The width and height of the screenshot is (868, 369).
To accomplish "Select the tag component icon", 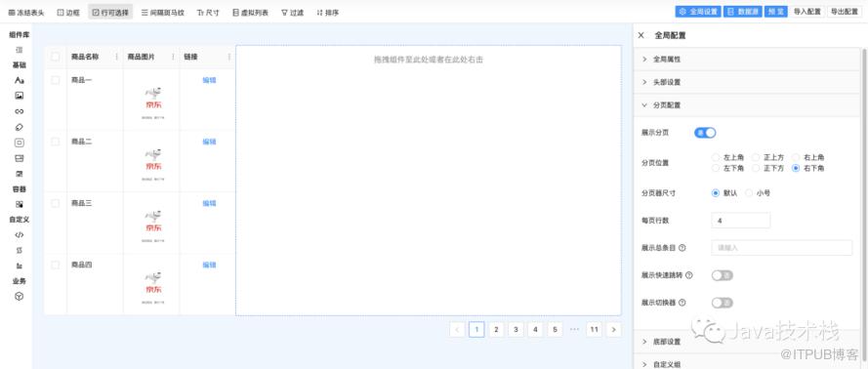I will pos(19,127).
